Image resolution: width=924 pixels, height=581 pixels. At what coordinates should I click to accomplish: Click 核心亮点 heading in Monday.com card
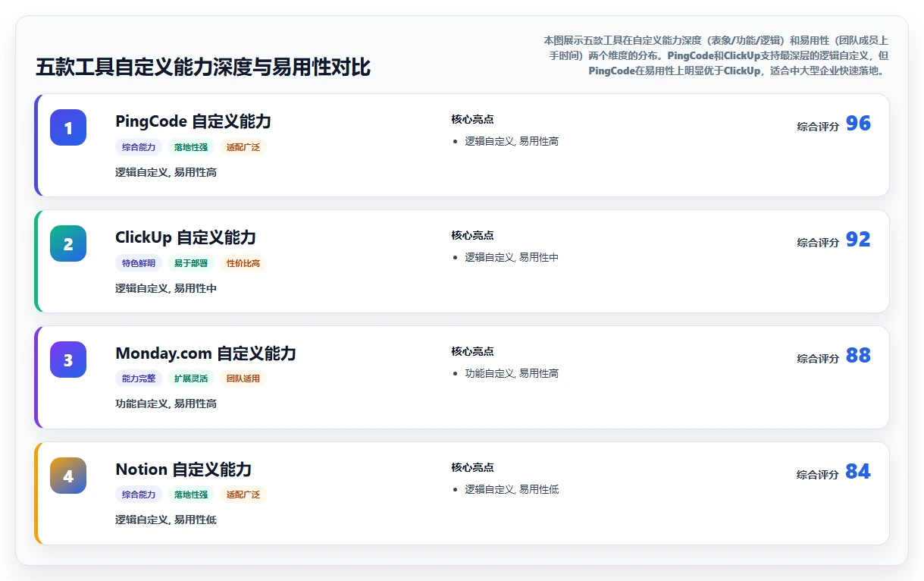point(472,352)
